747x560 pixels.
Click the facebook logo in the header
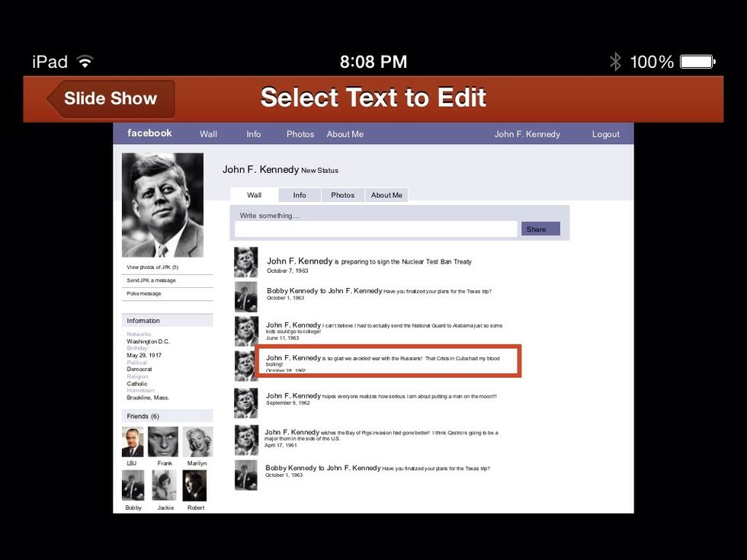149,133
